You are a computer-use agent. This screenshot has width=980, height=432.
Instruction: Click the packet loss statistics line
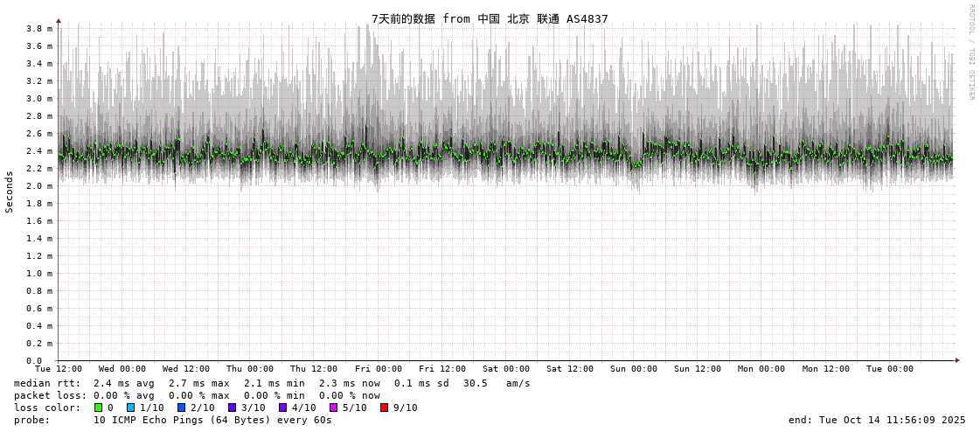click(197, 395)
